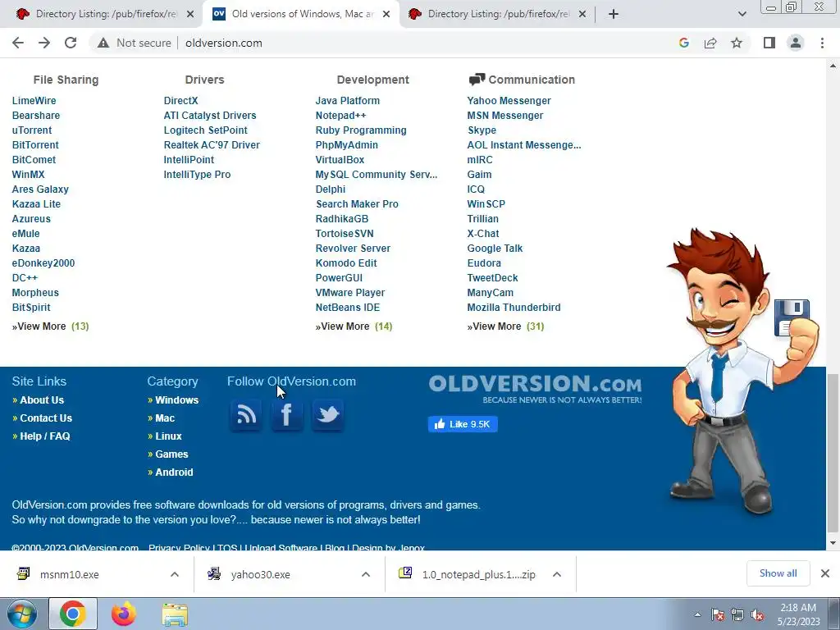Open Help / FAQ footer link
This screenshot has height=630, width=840.
coord(45,436)
